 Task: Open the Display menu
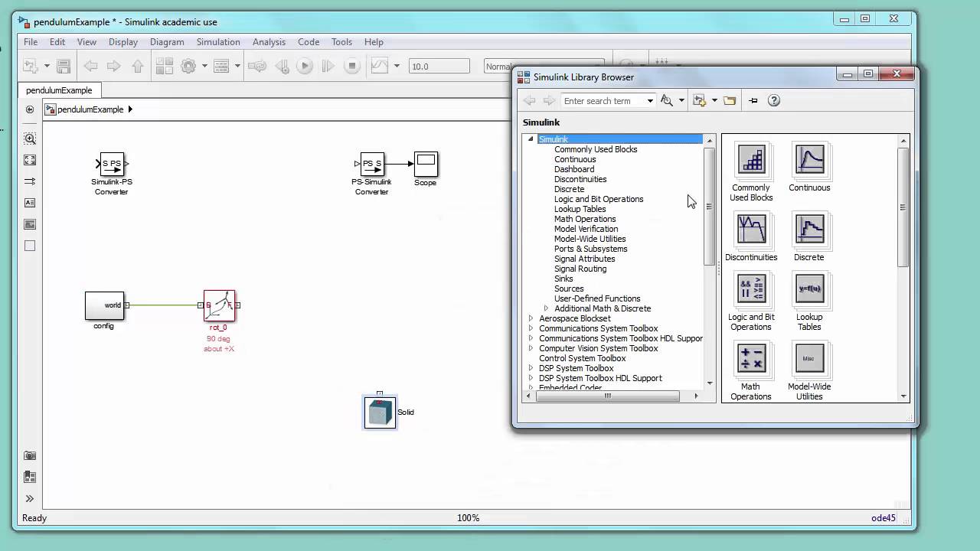[123, 42]
